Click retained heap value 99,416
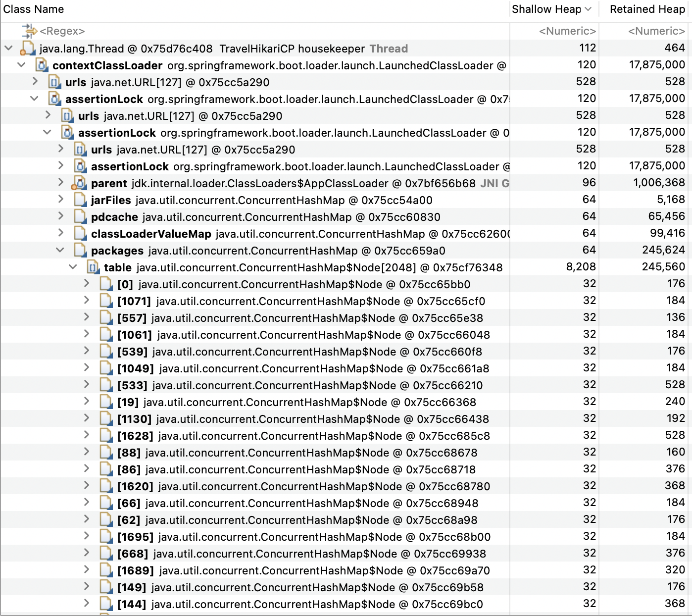The width and height of the screenshot is (692, 616). (x=667, y=233)
